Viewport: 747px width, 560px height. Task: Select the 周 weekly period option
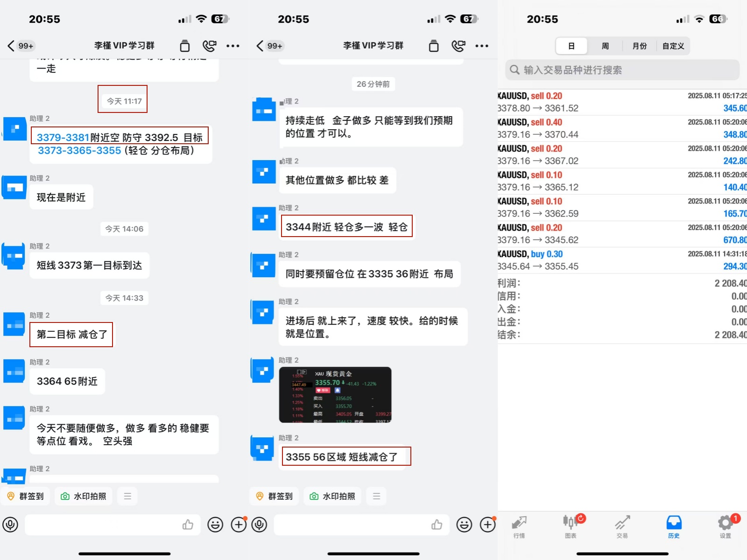click(606, 46)
